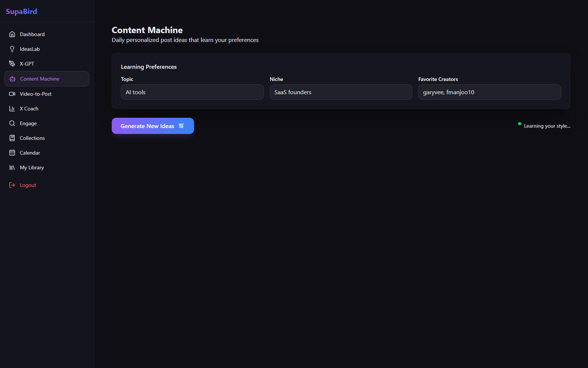This screenshot has height=368, width=588.
Task: Click the Niche label
Action: pos(276,79)
